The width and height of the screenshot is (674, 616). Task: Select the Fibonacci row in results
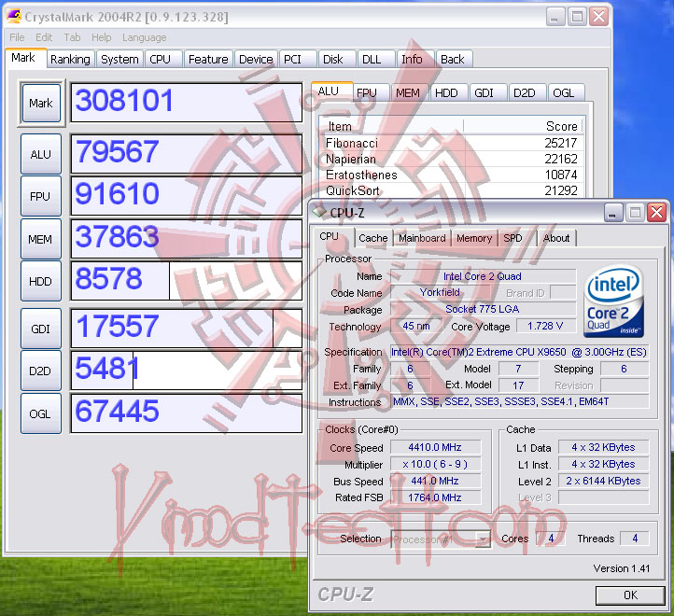tap(451, 143)
